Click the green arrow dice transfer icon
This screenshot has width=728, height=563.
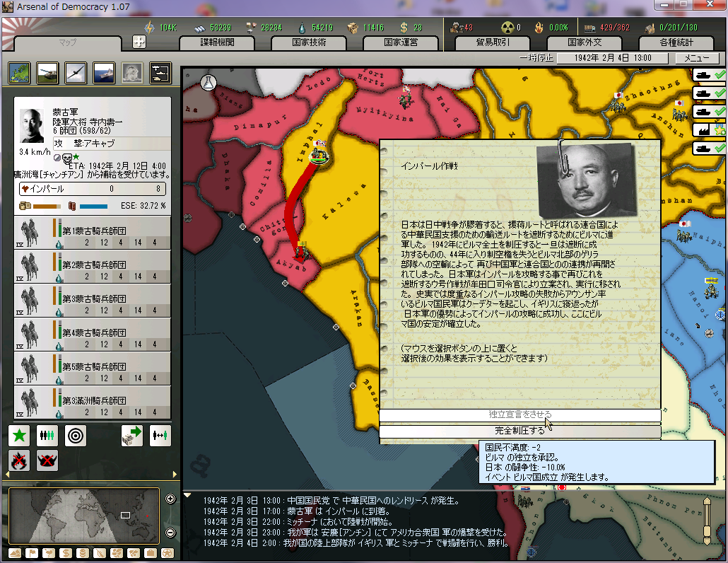click(132, 436)
